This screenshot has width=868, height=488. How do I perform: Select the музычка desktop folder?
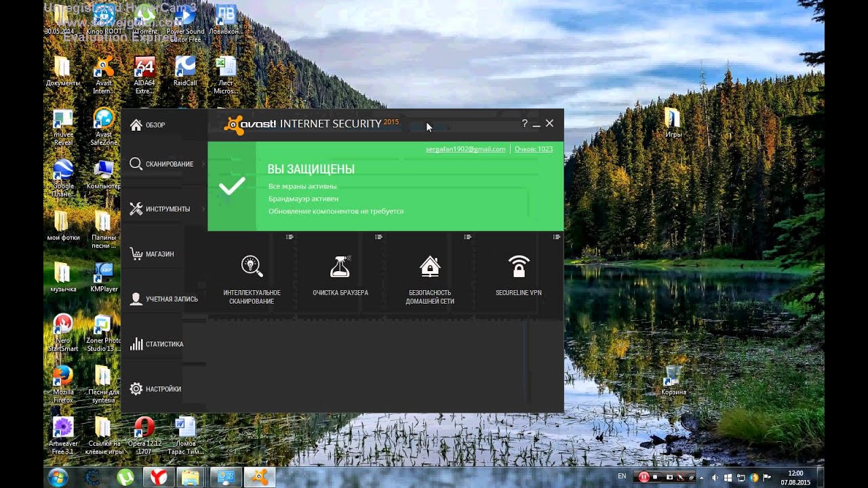[62, 278]
